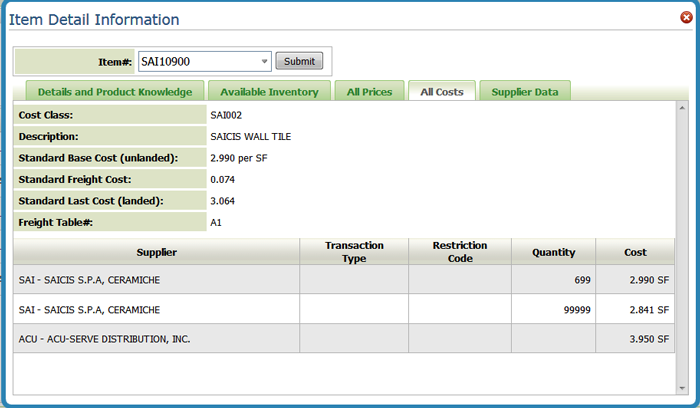700x408 pixels.
Task: Select the ACU-SERVE DISTRIBUTION supplier row
Action: [x=156, y=338]
